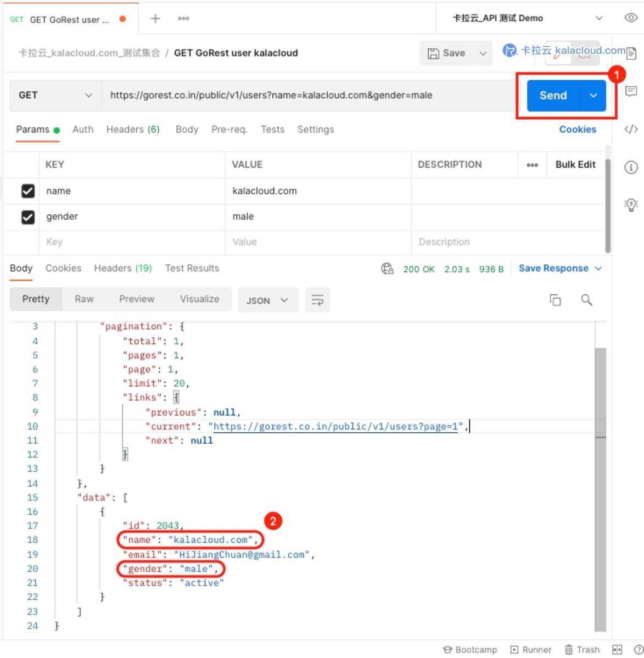Open the Trash from status bar

click(x=582, y=649)
